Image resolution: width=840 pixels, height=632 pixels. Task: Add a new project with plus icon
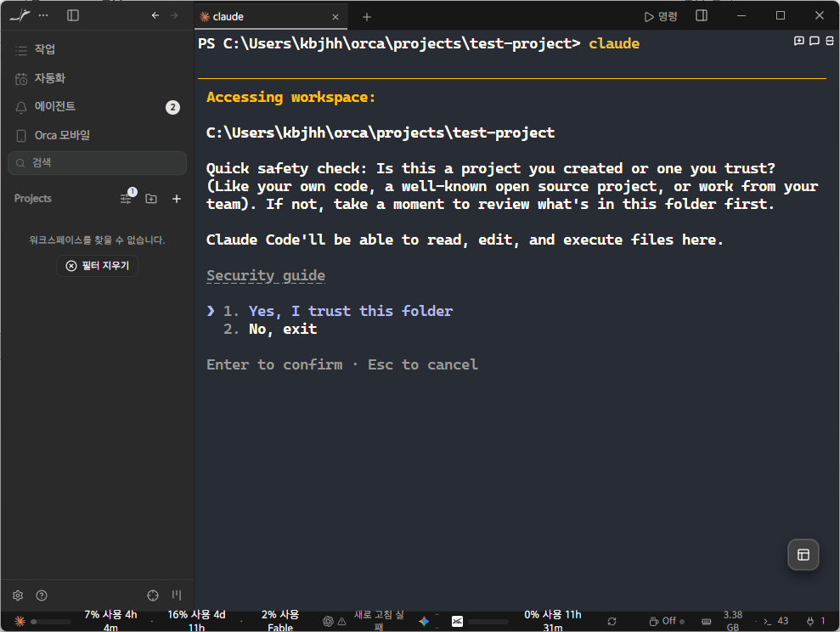[x=177, y=199]
